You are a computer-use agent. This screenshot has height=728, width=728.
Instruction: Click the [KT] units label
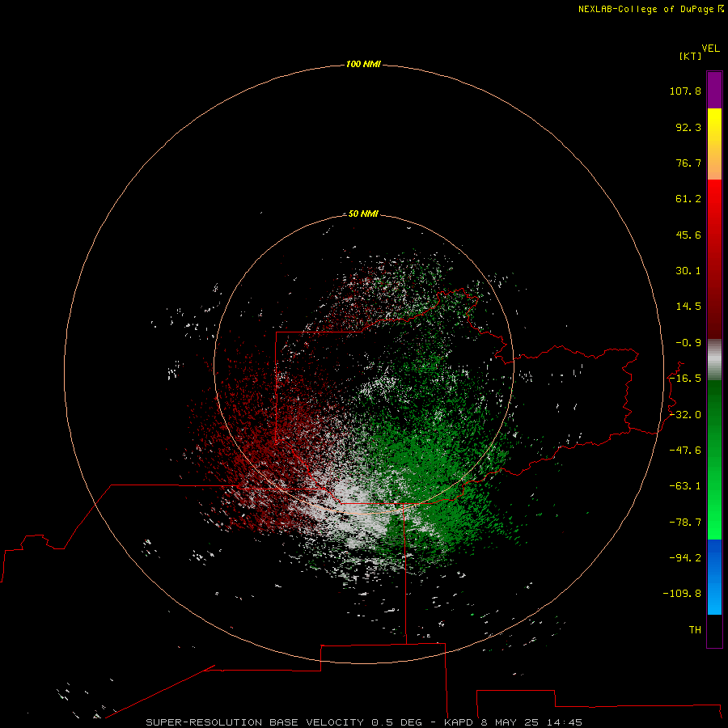pos(691,56)
